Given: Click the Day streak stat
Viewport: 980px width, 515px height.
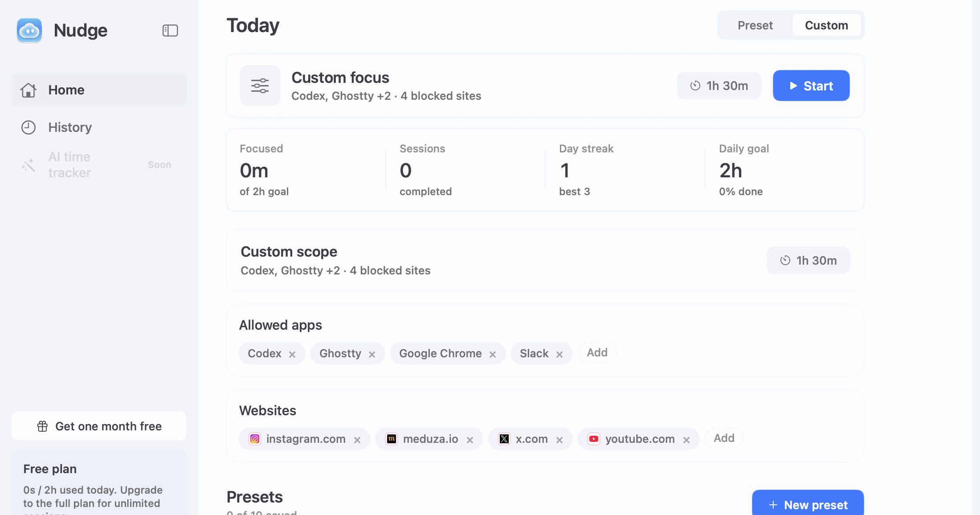Looking at the screenshot, I should click(x=586, y=170).
